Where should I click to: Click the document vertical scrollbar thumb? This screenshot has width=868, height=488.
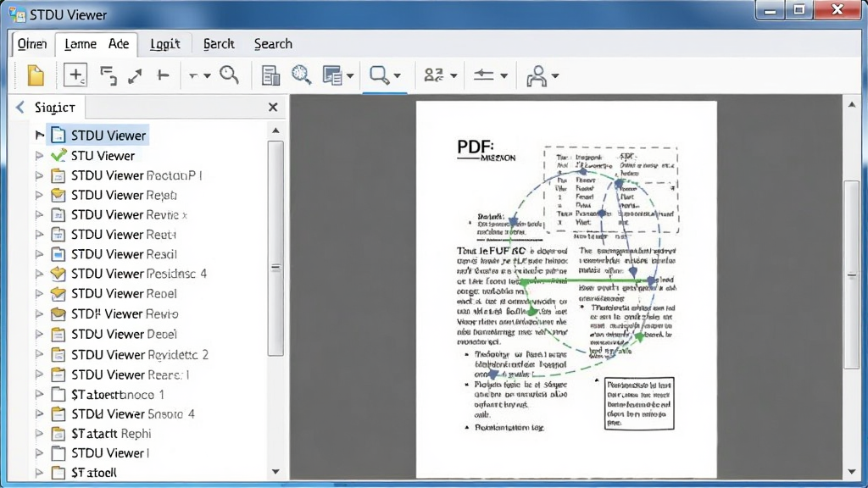coord(852,274)
